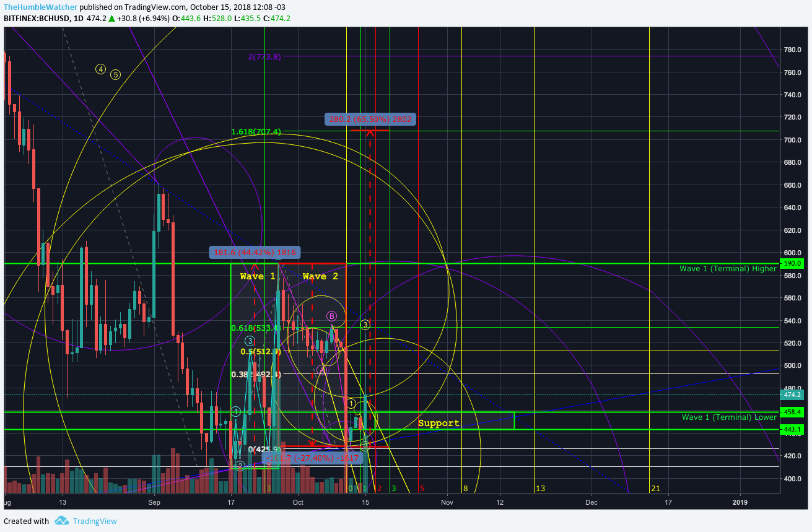This screenshot has height=532, width=812.
Task: Click the C:474.2 close value
Action: point(277,19)
